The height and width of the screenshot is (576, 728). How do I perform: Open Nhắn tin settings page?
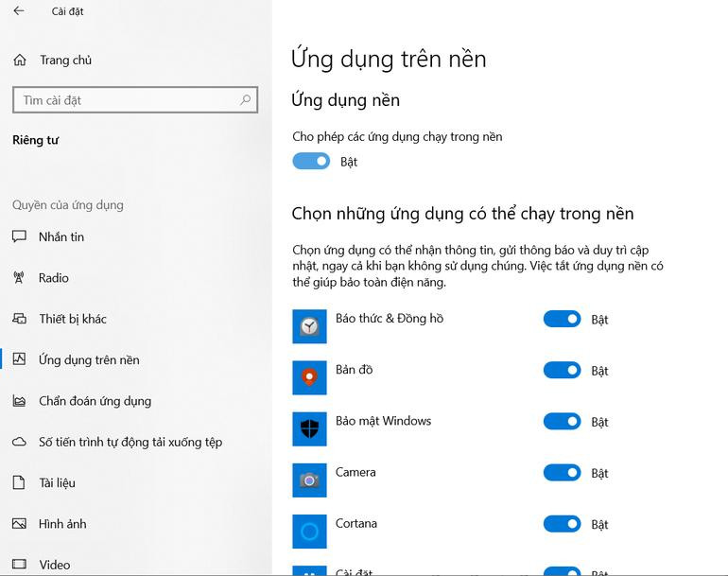coord(61,236)
